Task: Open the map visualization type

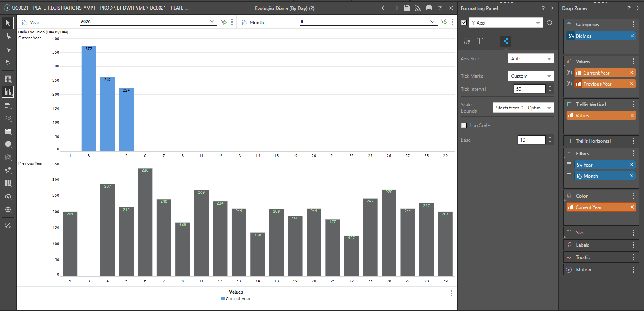Action: pos(8,209)
